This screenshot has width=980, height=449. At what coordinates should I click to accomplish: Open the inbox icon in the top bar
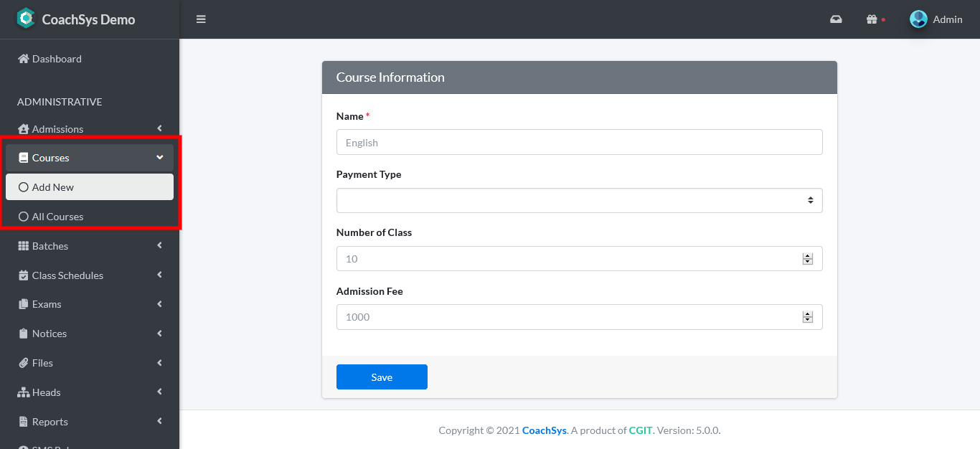835,19
